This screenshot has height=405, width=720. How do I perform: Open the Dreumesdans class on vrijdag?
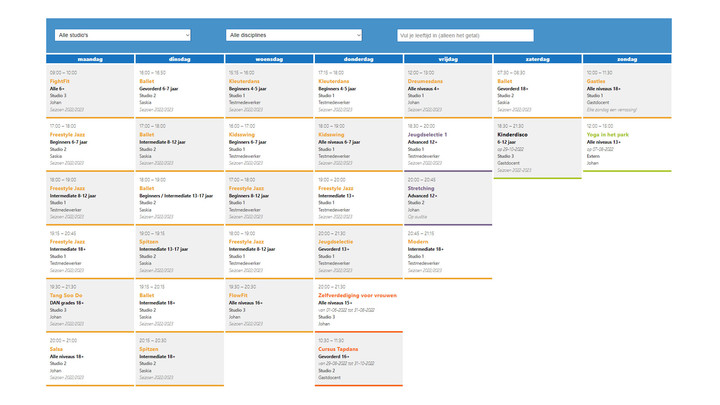(x=448, y=91)
